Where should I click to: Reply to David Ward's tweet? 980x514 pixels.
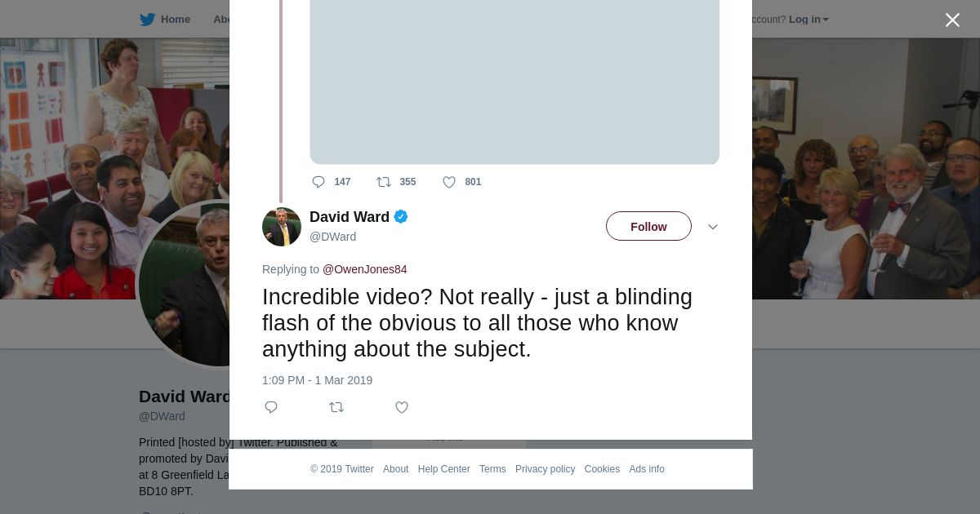click(x=271, y=407)
